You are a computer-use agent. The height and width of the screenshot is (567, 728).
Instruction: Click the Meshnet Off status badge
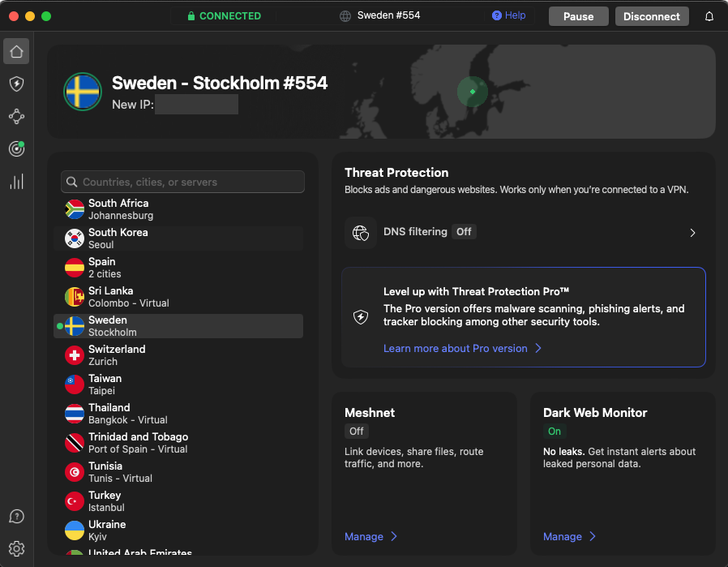[357, 431]
